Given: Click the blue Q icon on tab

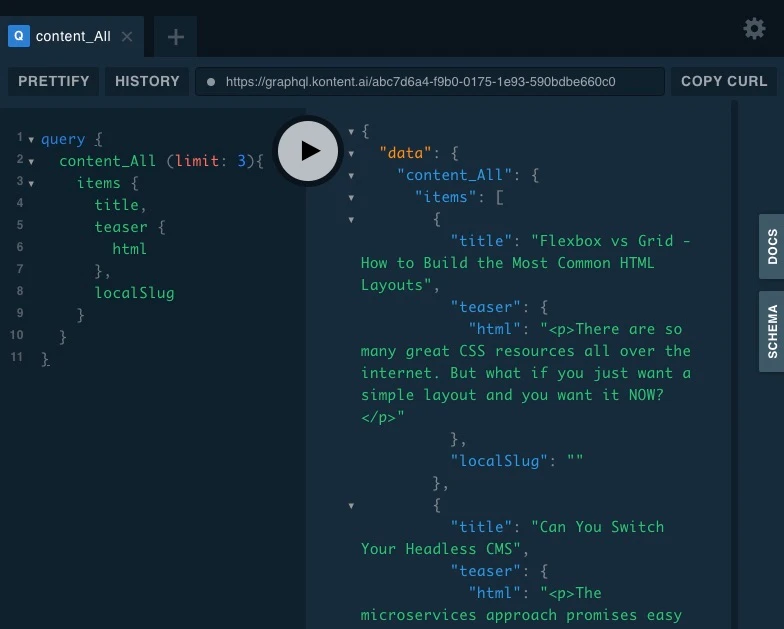Looking at the screenshot, I should pyautogui.click(x=18, y=37).
